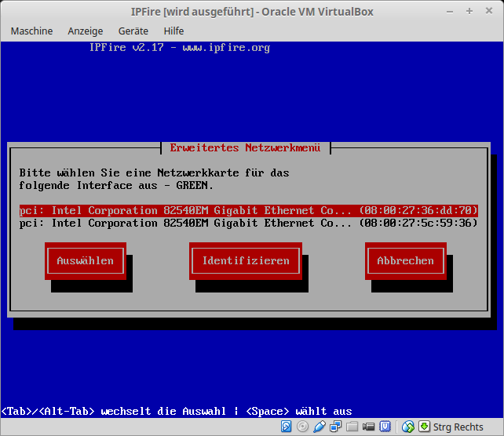This screenshot has height=436, width=504.
Task: Click the Abbrechen button
Action: pyautogui.click(x=405, y=260)
